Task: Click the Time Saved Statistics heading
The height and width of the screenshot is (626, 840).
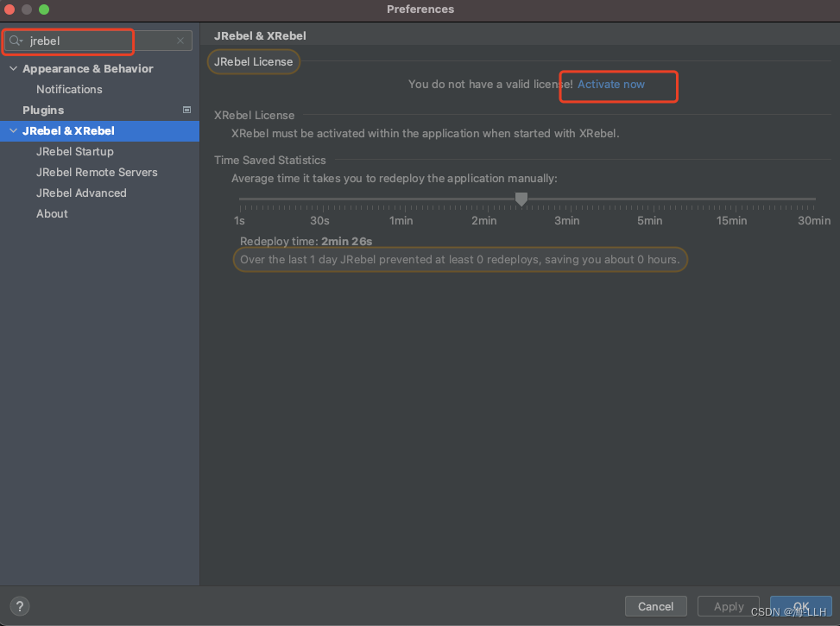Action: (x=270, y=161)
